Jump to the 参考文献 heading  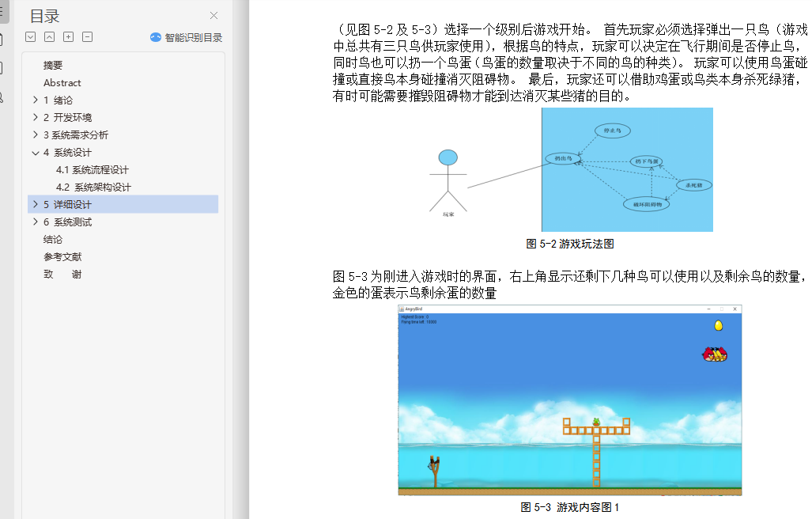coord(62,257)
